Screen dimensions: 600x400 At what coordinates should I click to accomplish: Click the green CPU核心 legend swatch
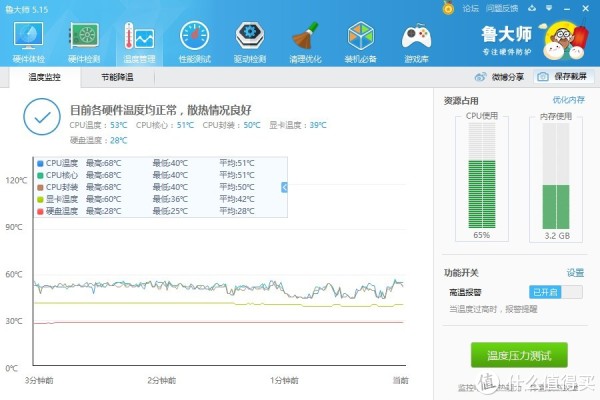point(40,175)
